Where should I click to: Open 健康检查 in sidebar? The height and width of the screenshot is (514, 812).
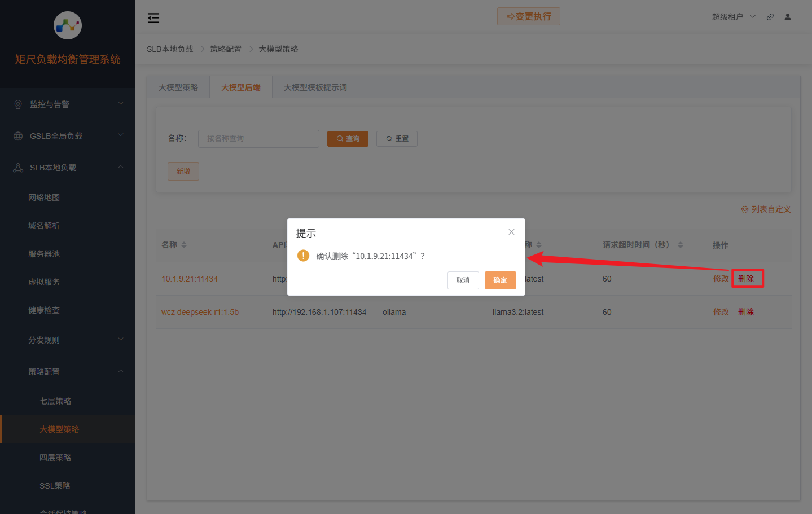pyautogui.click(x=44, y=310)
